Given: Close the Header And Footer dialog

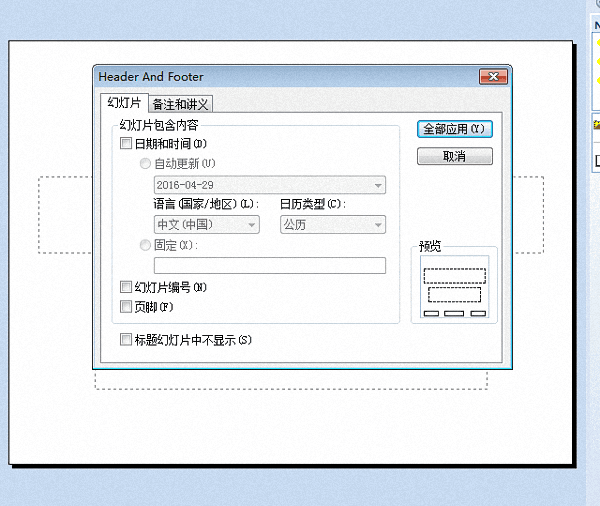Looking at the screenshot, I should pyautogui.click(x=491, y=77).
